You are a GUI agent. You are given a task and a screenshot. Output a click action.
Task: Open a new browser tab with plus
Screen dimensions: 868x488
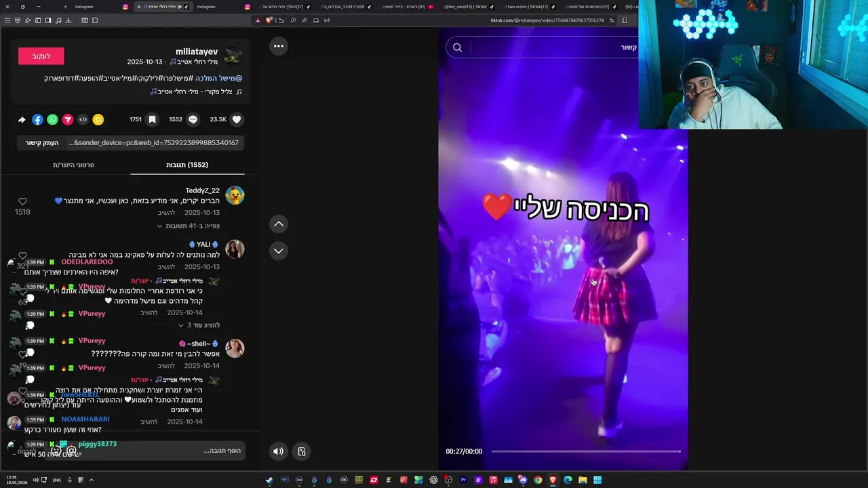click(x=65, y=7)
